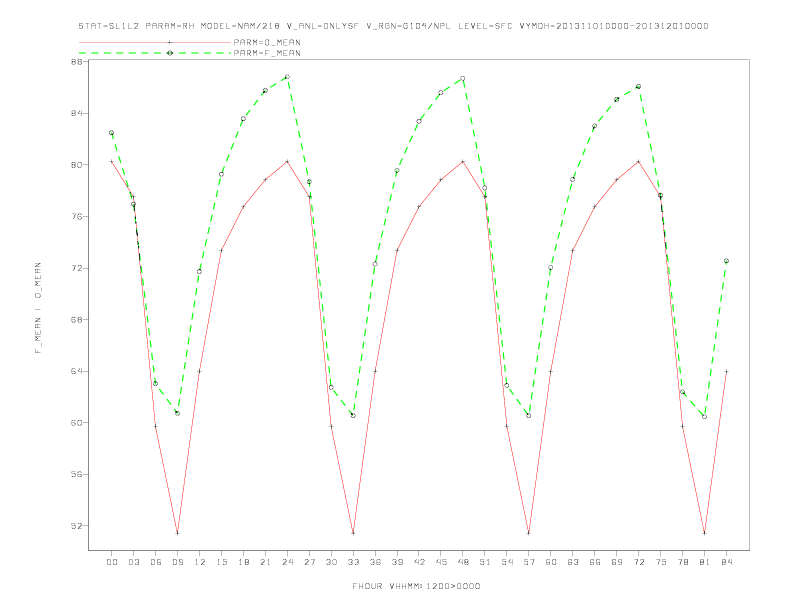Image resolution: width=792 pixels, height=612 pixels.
Task: Click the F_MEAN circle marker at hour 24
Action: tap(287, 77)
